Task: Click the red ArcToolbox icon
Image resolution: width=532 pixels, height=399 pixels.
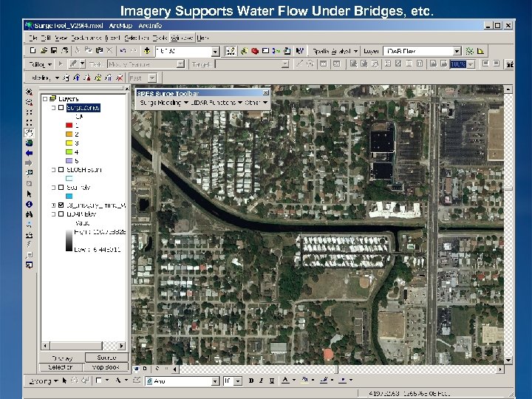Action: click(x=255, y=51)
